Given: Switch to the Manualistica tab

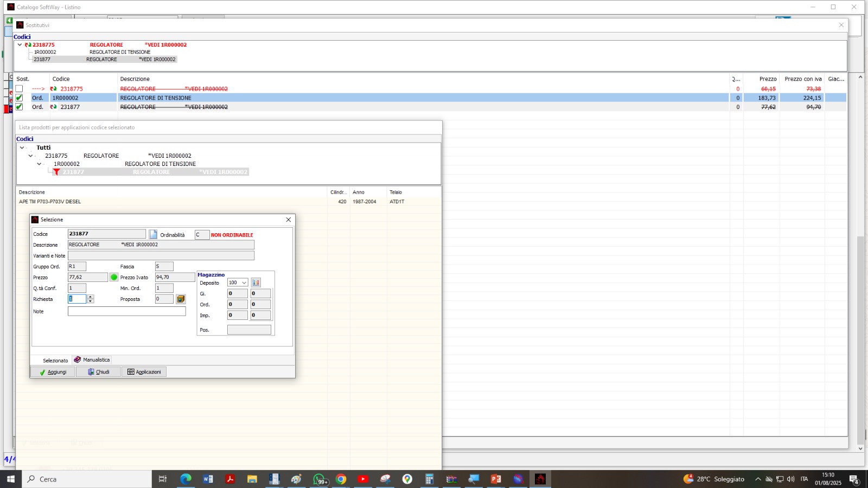Looking at the screenshot, I should pyautogui.click(x=92, y=360).
